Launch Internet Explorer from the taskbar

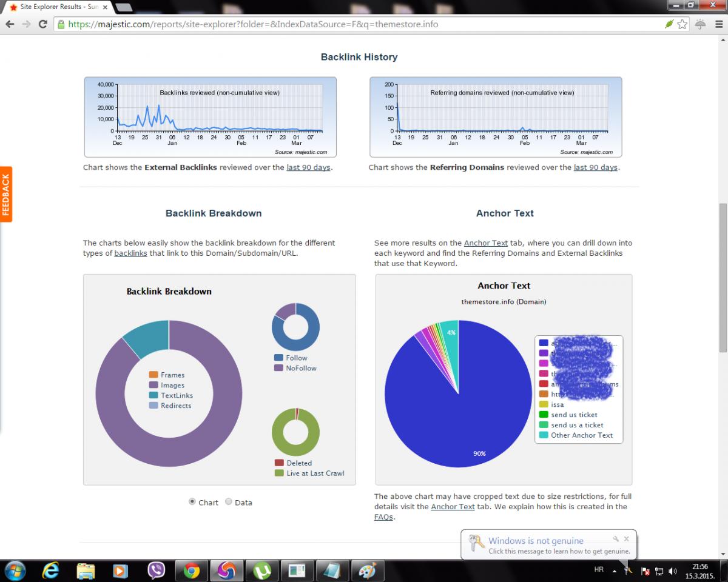point(51,570)
